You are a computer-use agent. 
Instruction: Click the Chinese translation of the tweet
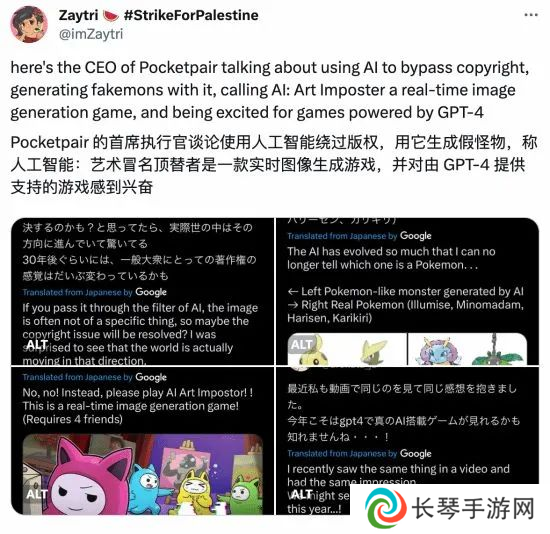(x=274, y=165)
